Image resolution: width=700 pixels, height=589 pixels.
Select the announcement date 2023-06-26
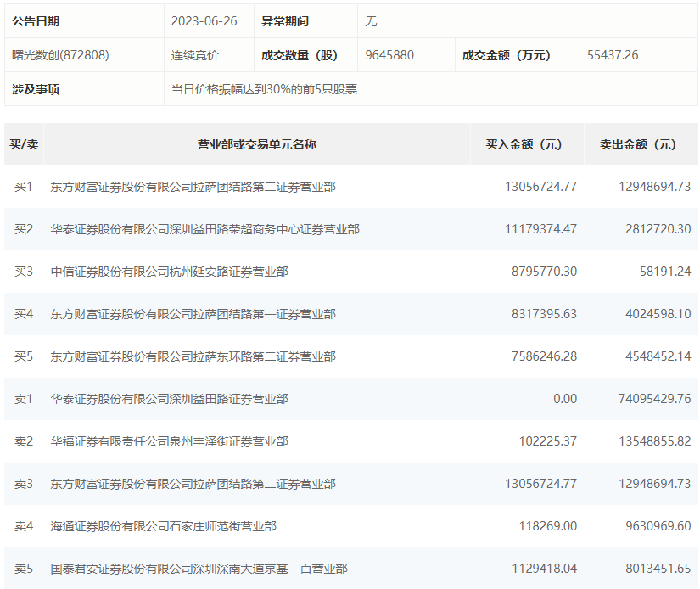point(204,21)
